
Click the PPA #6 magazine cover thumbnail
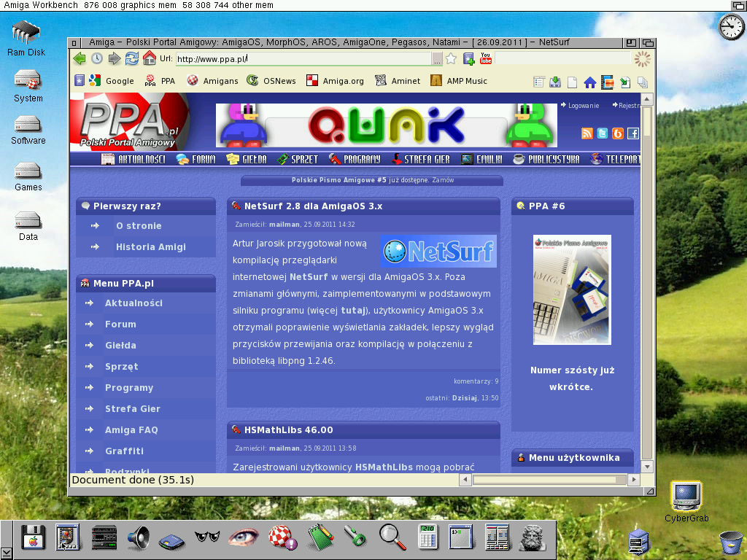point(572,289)
